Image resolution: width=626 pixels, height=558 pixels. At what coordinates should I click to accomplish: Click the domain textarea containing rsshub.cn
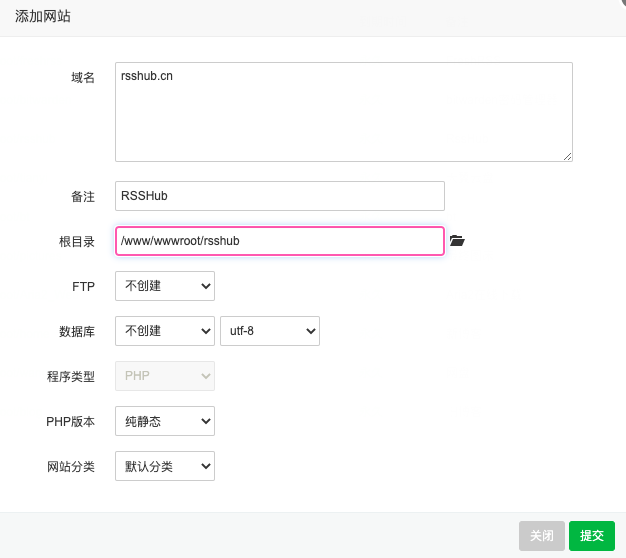[343, 111]
